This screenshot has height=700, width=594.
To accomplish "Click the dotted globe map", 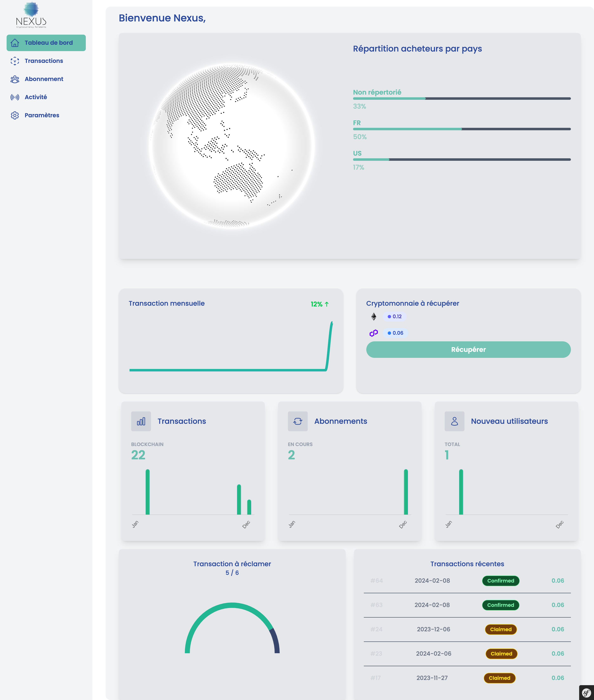I will [232, 146].
